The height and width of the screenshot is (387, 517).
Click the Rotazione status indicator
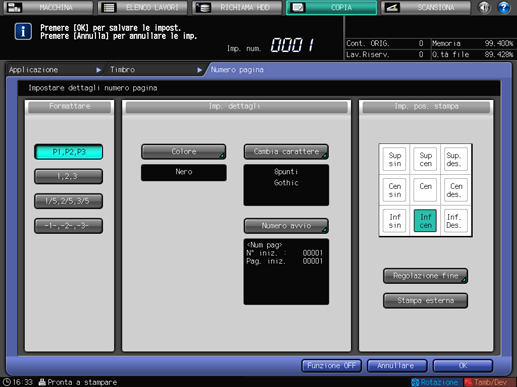435,382
